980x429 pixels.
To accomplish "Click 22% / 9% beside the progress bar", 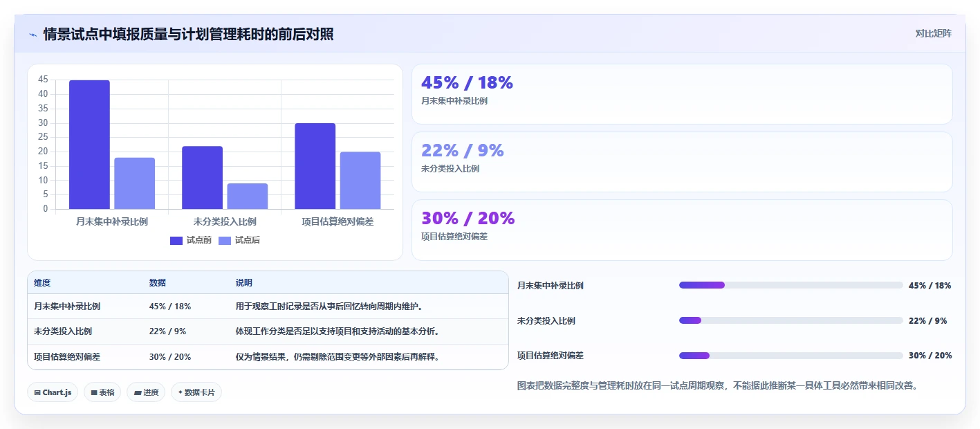I will tap(928, 321).
